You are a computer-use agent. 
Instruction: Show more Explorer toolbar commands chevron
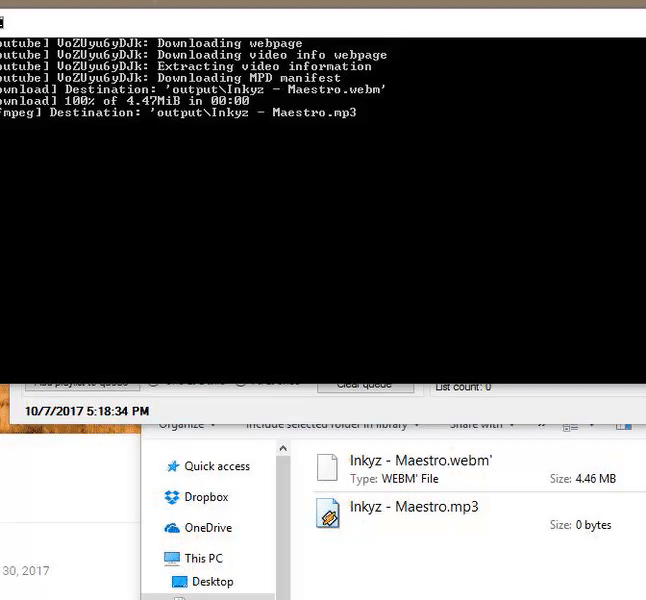point(541,425)
